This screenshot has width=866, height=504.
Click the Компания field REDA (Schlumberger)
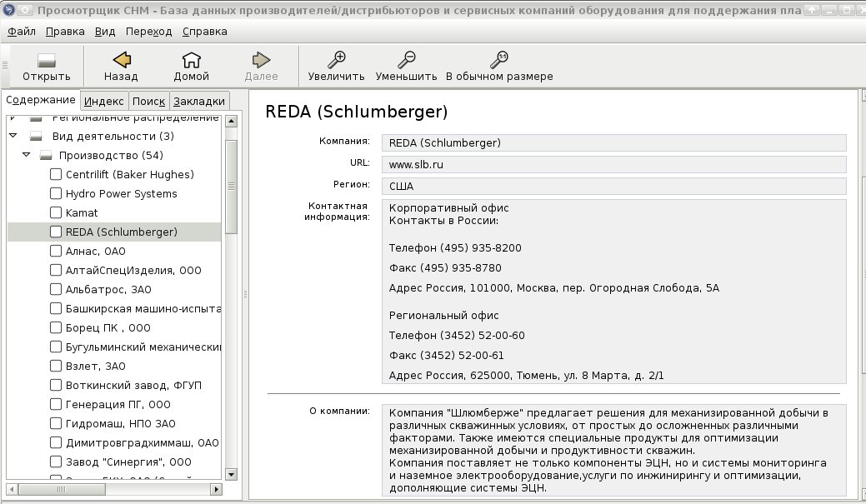coord(613,143)
